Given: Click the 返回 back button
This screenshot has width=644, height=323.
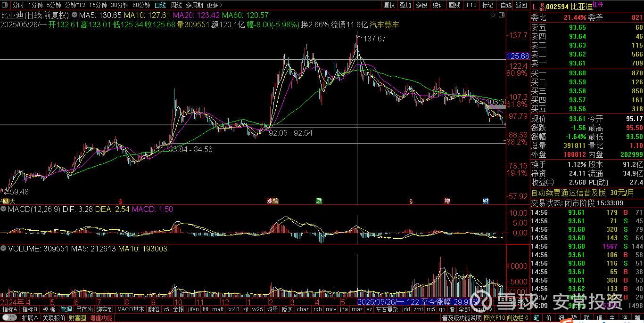Looking at the screenshot, I should (521, 5).
